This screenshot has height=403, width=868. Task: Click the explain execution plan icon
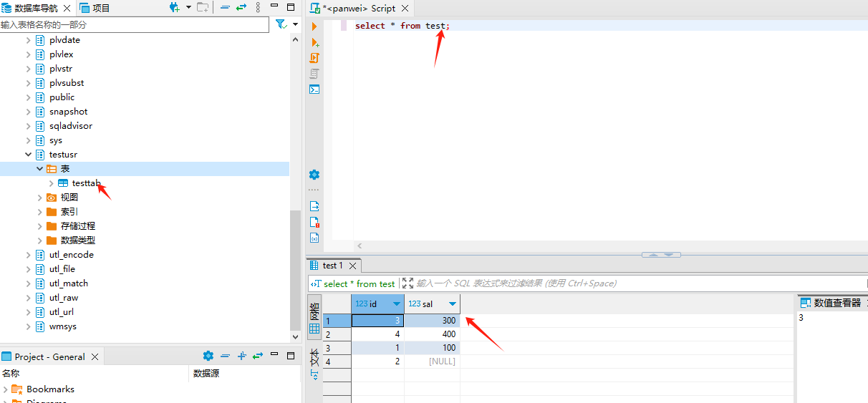click(x=314, y=74)
